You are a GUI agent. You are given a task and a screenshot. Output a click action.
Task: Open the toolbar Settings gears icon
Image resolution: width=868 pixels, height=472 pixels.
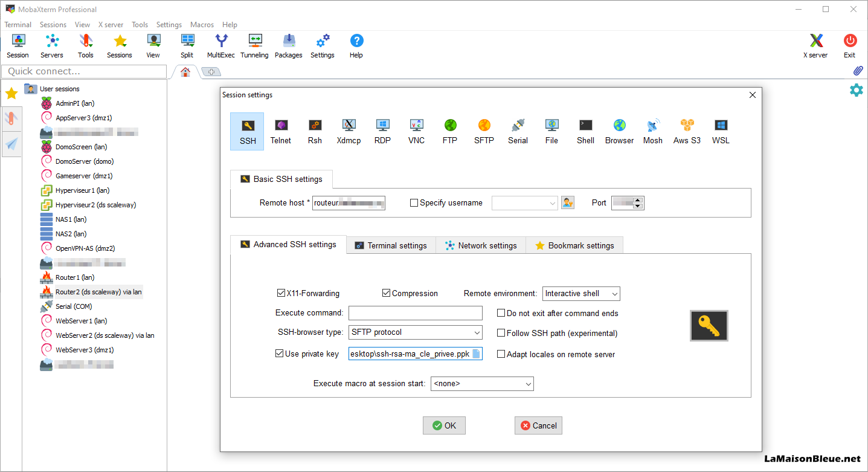323,46
